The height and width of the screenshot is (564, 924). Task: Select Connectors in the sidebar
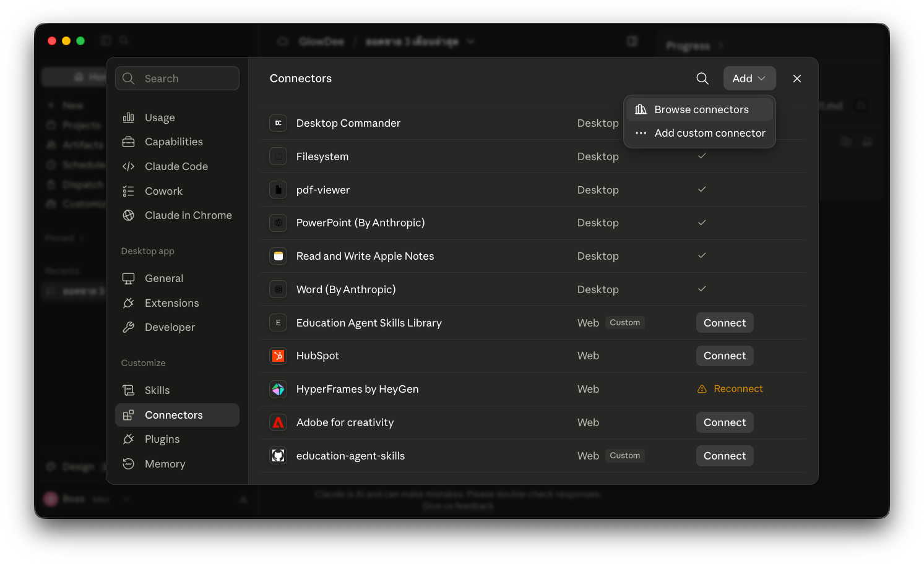177,415
